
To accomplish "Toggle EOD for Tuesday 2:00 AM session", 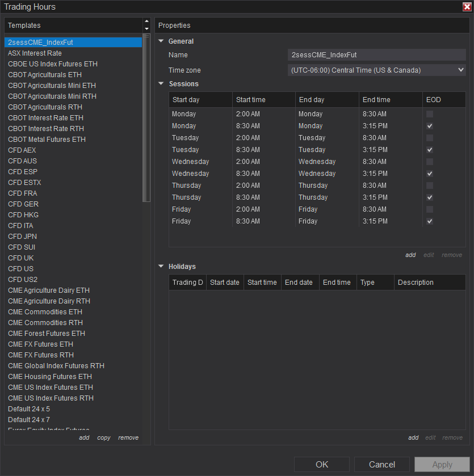I will pyautogui.click(x=429, y=138).
